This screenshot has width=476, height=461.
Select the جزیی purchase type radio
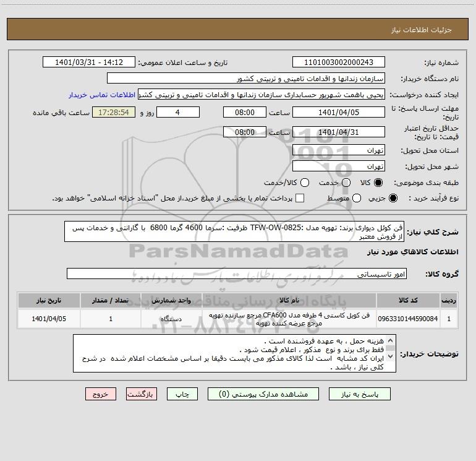coord(393,198)
